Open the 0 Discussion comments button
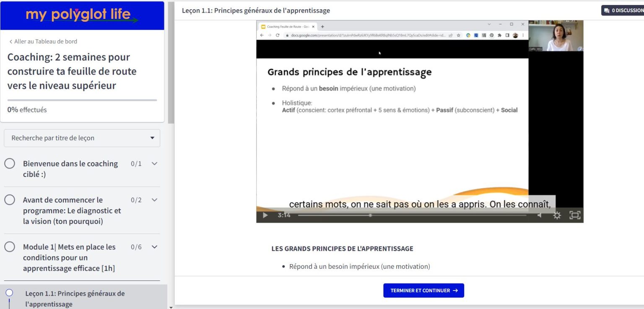The height and width of the screenshot is (309, 644). click(x=623, y=10)
